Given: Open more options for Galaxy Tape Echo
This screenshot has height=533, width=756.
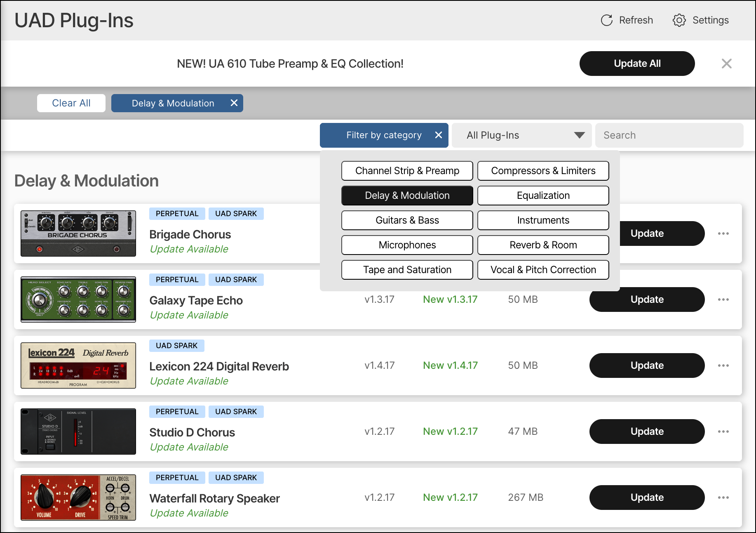Looking at the screenshot, I should pos(723,300).
